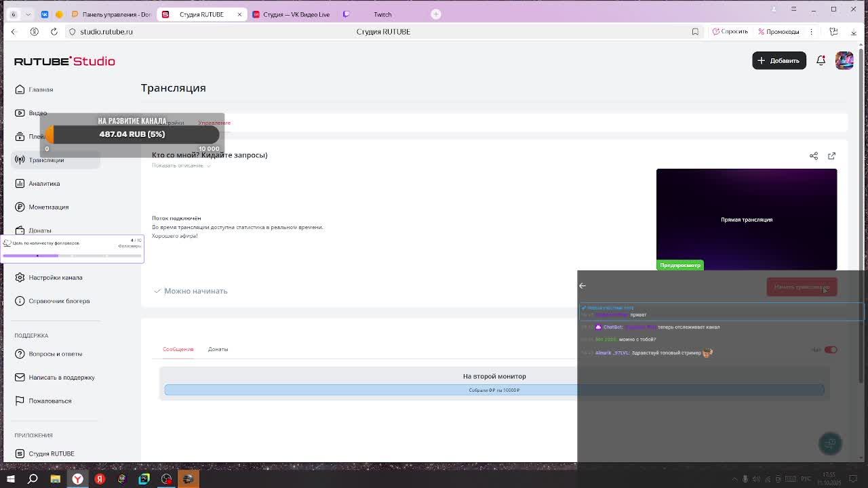The height and width of the screenshot is (488, 868).
Task: Close the Студия RUTUBE browser tab
Action: pos(239,14)
